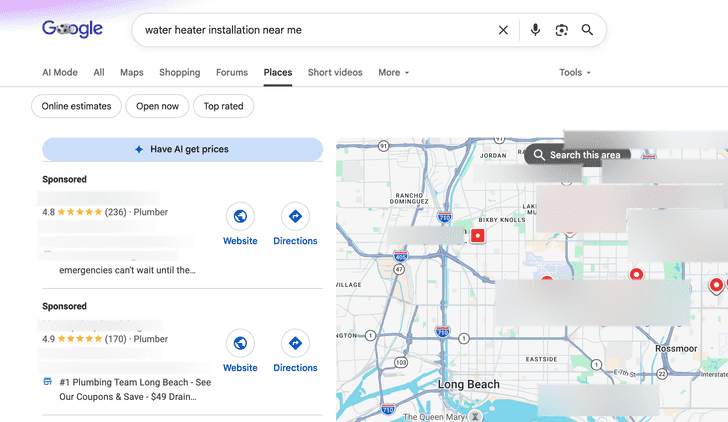Image resolution: width=728 pixels, height=422 pixels.
Task: Click the 'emergencies can't wait until the...' text
Action: (x=127, y=270)
